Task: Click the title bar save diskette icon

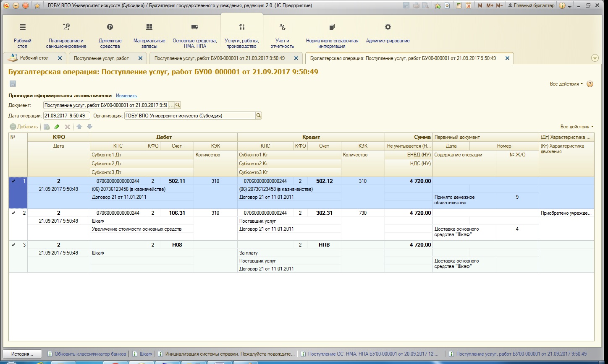Action: (x=406, y=5)
